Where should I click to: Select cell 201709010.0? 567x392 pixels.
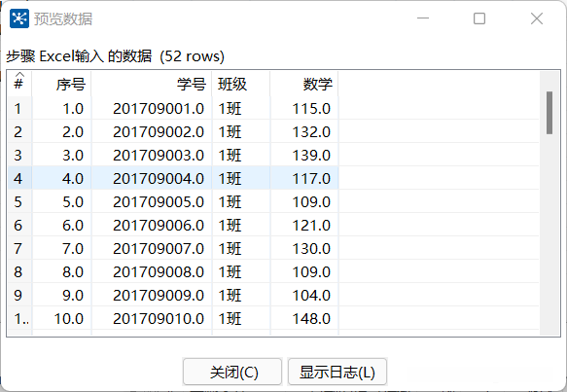152,319
